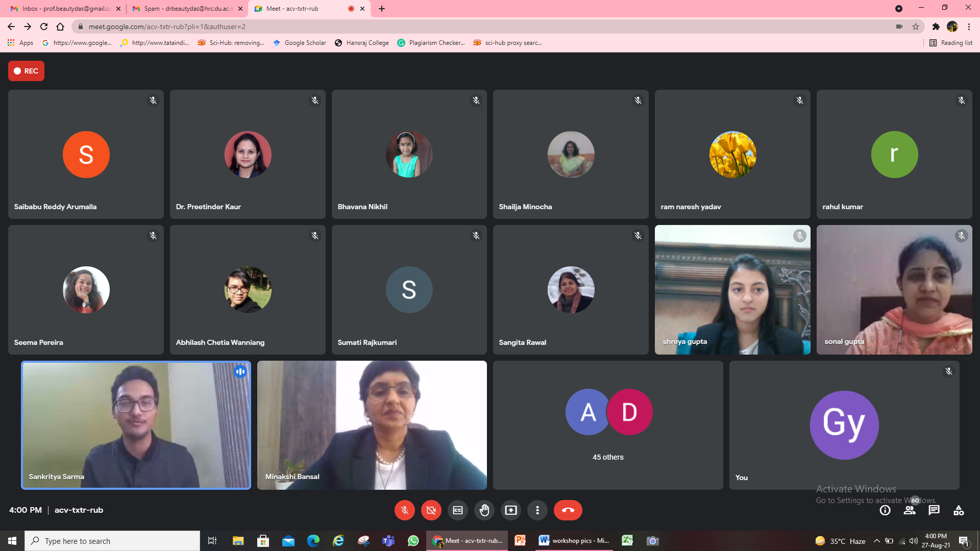
Task: Open the Present now screen share button
Action: click(x=511, y=510)
